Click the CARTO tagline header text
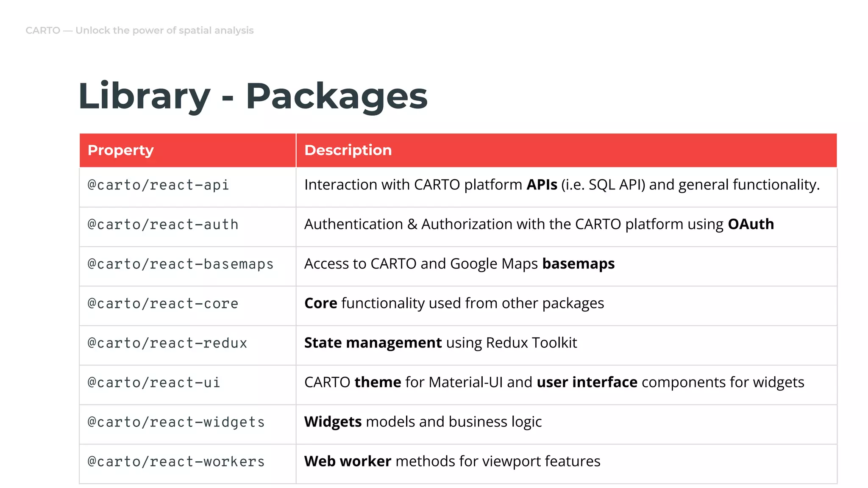Screen dimensions: 868x488 point(139,30)
